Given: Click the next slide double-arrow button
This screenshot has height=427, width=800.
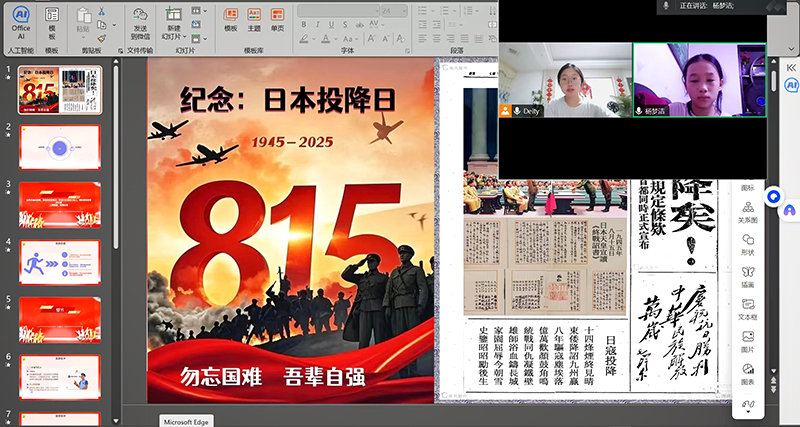Looking at the screenshot, I should click(773, 390).
